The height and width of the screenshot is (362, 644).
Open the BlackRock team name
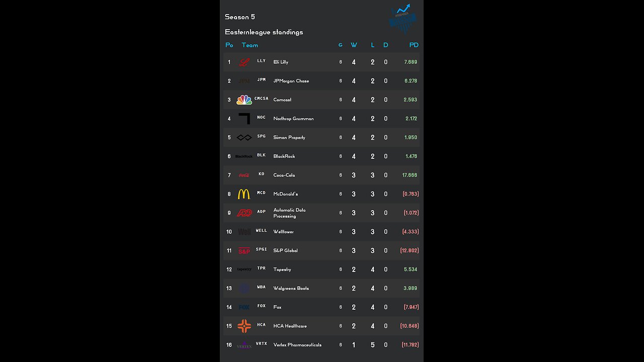click(284, 156)
